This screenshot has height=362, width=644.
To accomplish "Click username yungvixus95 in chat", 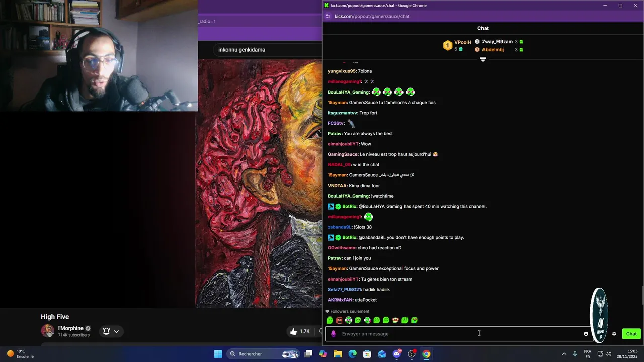I will (342, 71).
